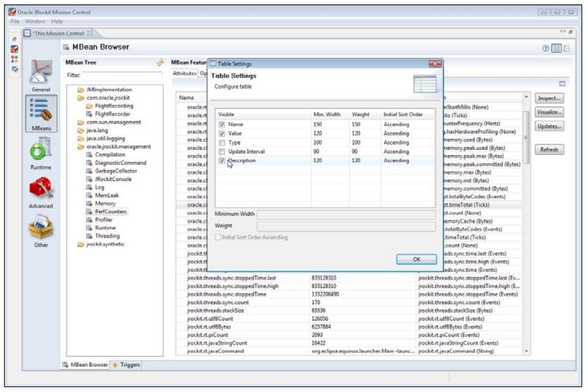Select the MBeans sidebar icon
588x392 pixels.
[42, 111]
